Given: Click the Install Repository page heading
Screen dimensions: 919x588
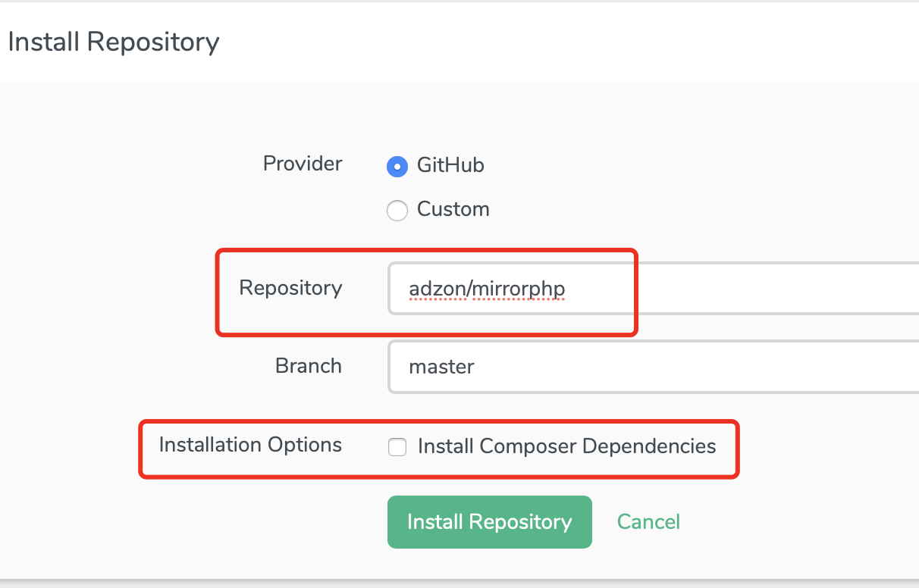Looking at the screenshot, I should [x=114, y=42].
